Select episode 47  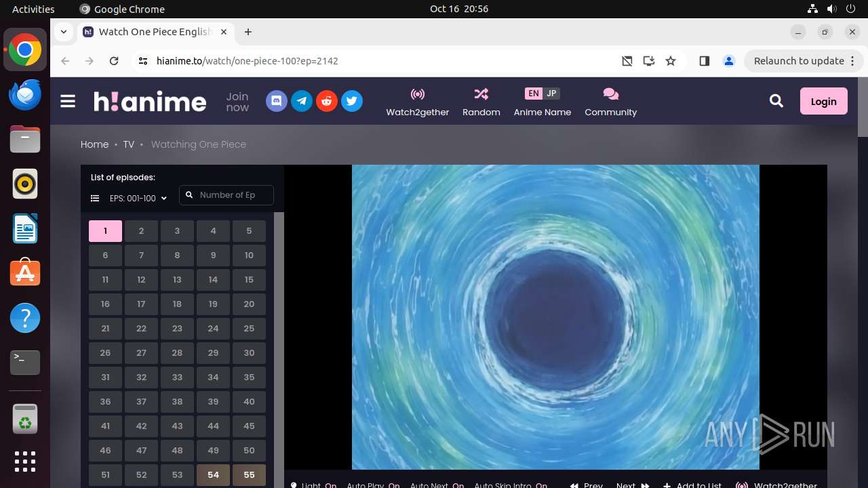[x=141, y=451]
